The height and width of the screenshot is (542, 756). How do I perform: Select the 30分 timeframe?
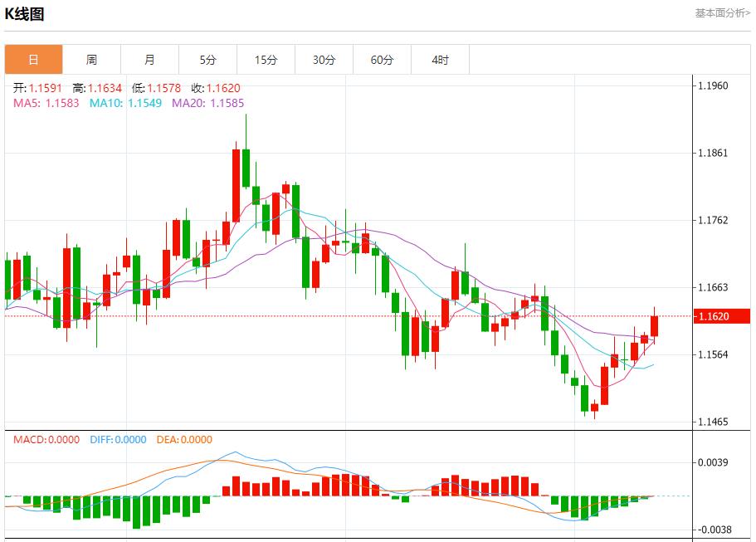(324, 59)
